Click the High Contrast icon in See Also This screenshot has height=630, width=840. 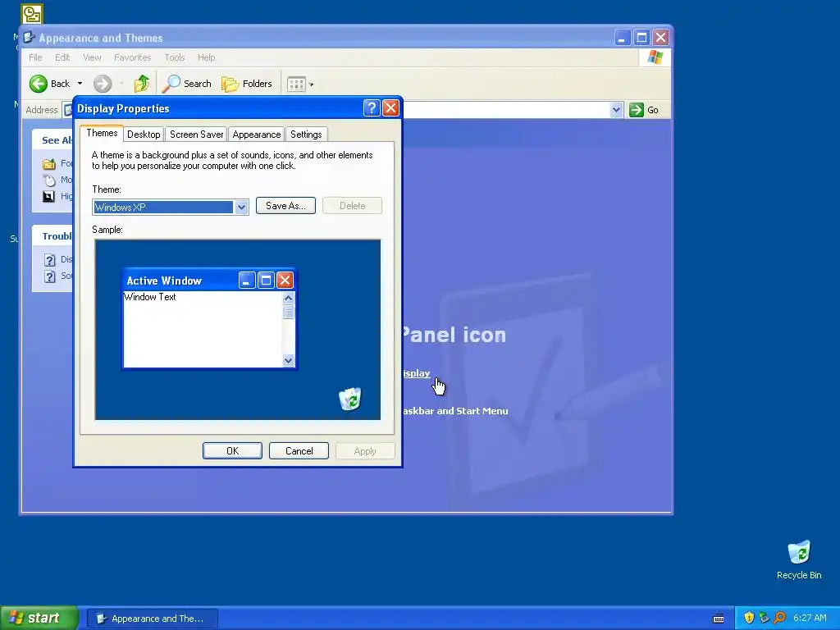(x=48, y=197)
